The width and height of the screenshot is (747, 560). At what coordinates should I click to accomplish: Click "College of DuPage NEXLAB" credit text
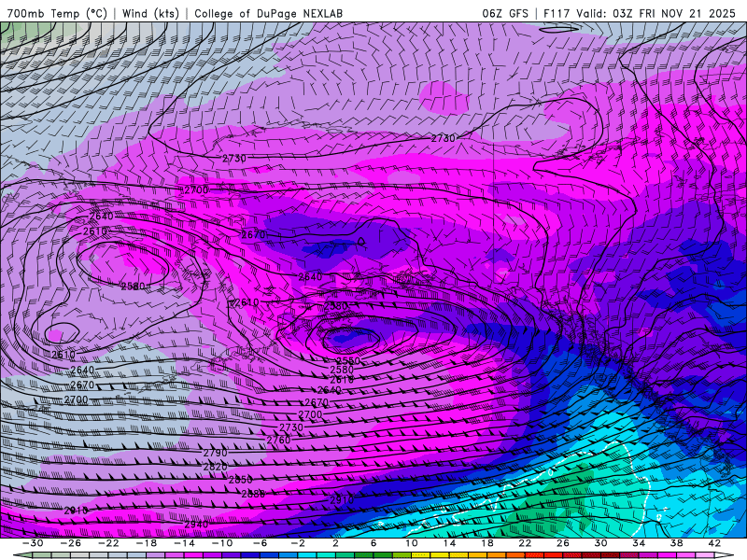(268, 13)
